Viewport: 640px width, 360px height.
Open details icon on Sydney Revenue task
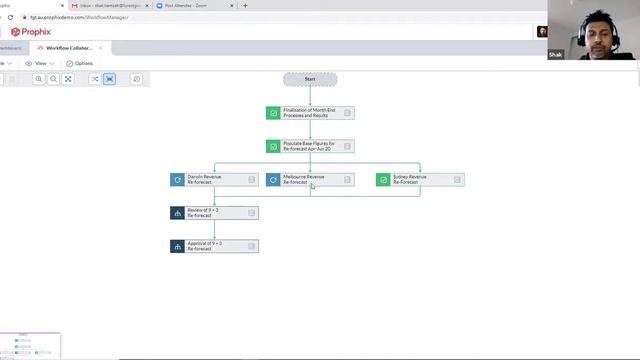click(x=457, y=180)
